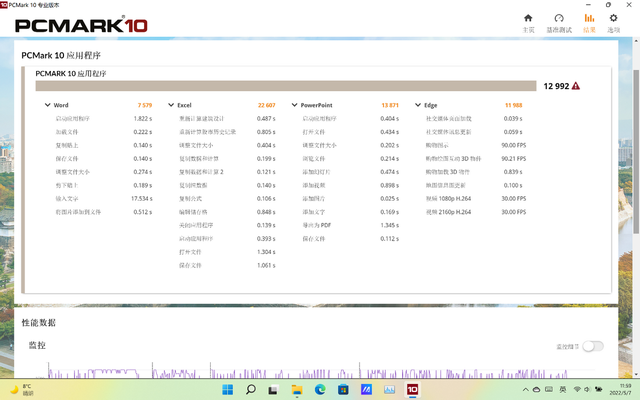Collapse the PowerPoint results section
The image size is (640, 400).
295,105
